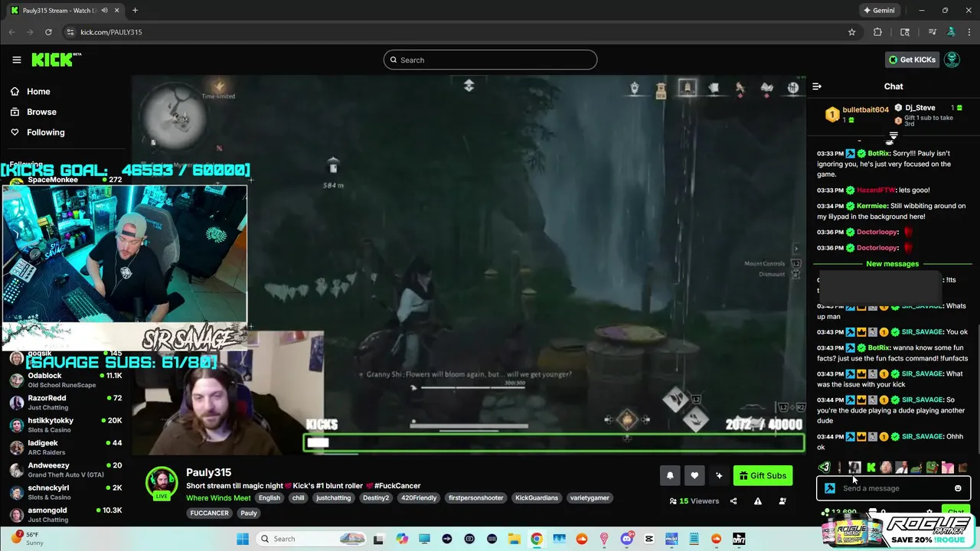Select the FUCCANCER tag

pos(209,513)
